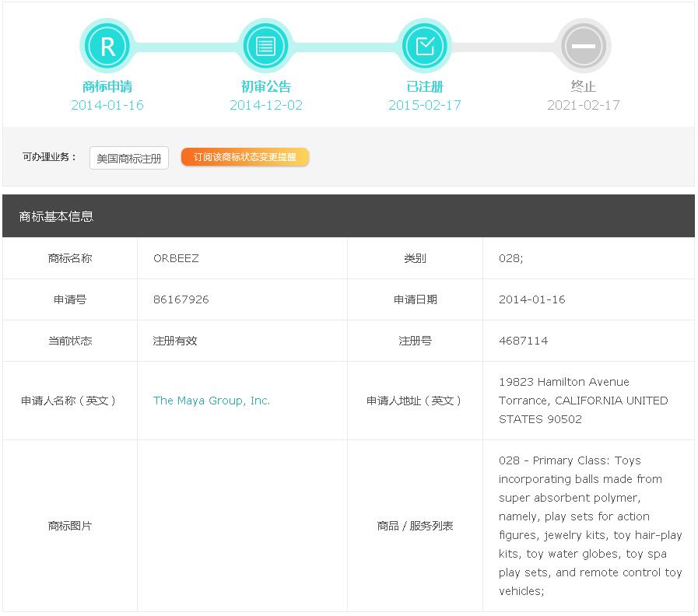Click the 申请人地址（英文） label
This screenshot has width=698, height=616.
(x=415, y=401)
